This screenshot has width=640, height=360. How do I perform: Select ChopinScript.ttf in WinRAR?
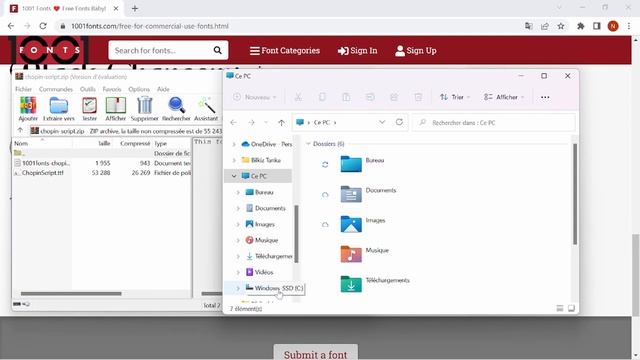tap(43, 173)
